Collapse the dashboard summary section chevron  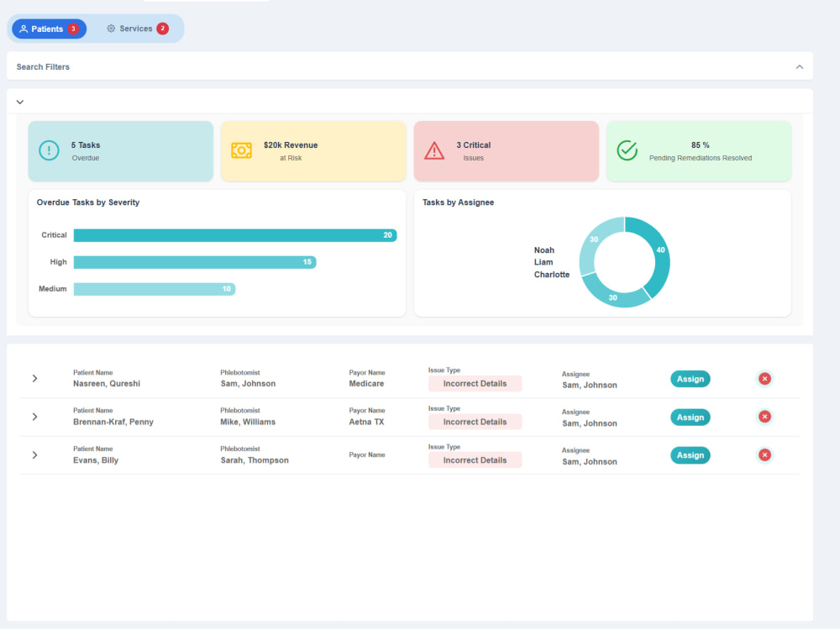point(20,102)
